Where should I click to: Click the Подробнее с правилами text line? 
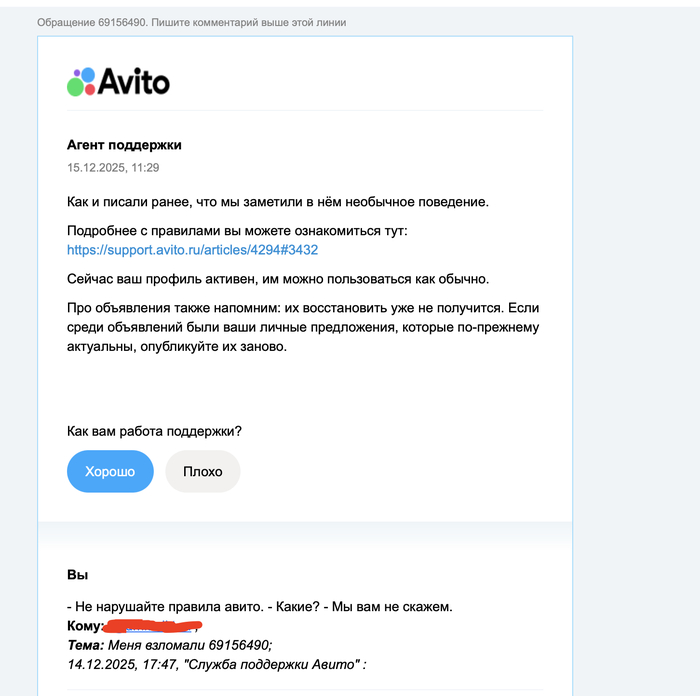pos(237,231)
